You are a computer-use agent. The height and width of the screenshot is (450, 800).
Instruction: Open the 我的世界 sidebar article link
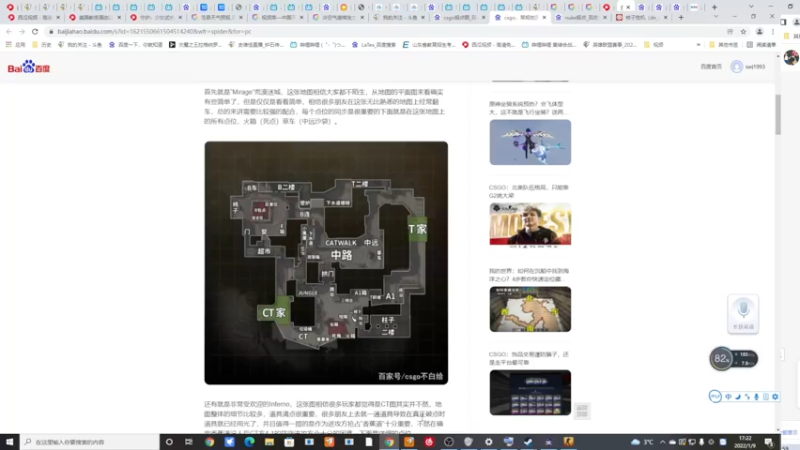coord(529,275)
